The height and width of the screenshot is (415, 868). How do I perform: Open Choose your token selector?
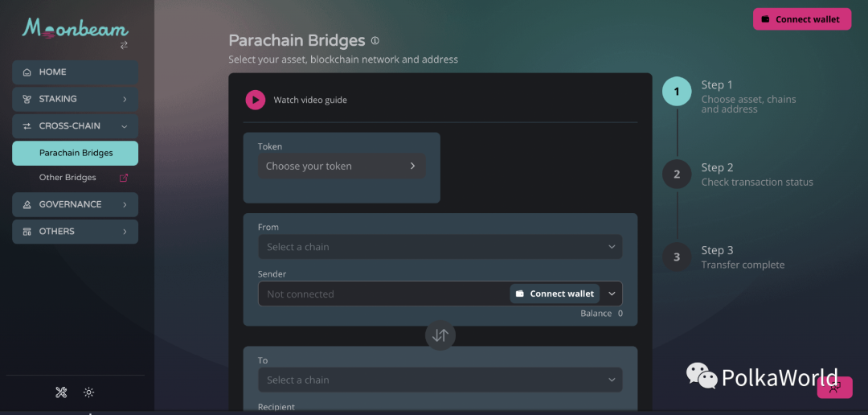click(x=341, y=166)
